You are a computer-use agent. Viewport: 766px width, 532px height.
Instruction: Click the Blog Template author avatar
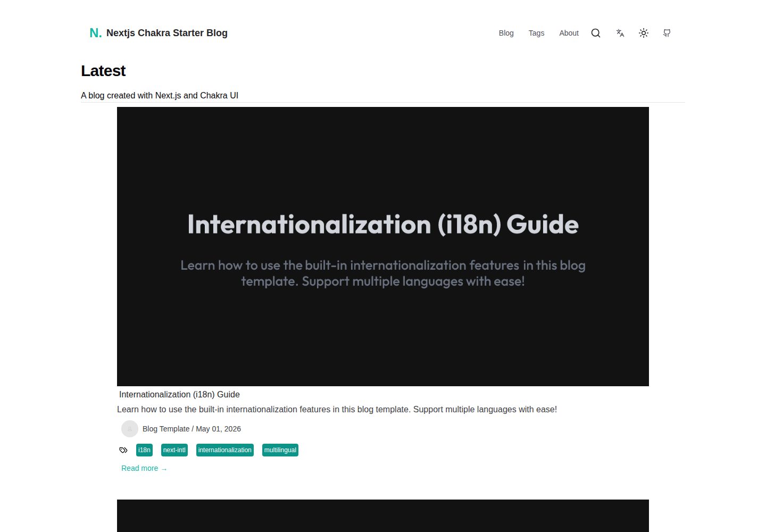pos(130,429)
